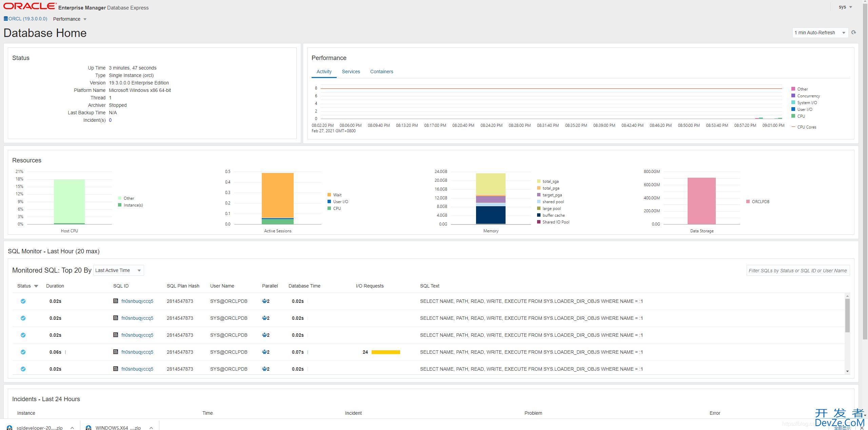Click the Filter SQLs input field
This screenshot has height=430, width=868.
tap(798, 270)
